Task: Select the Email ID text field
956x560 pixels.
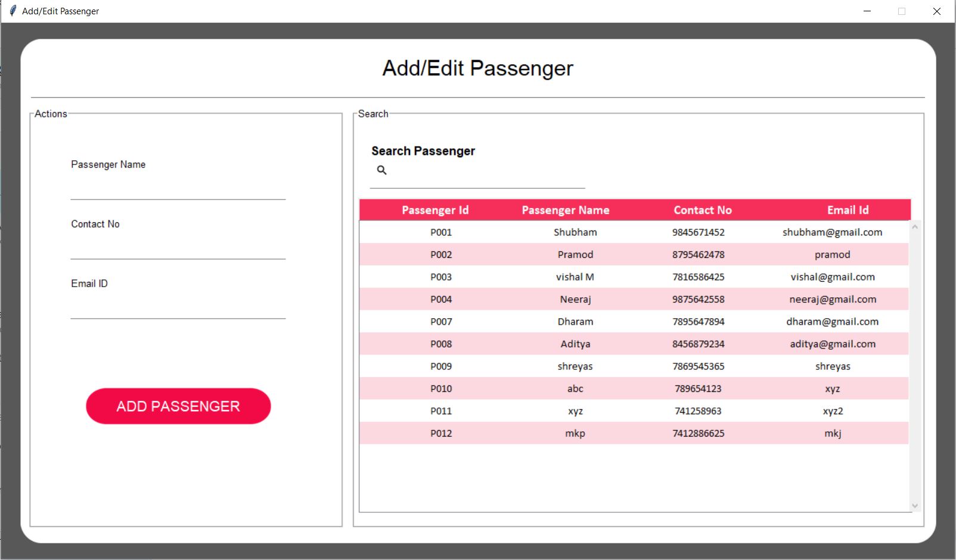Action: point(178,308)
